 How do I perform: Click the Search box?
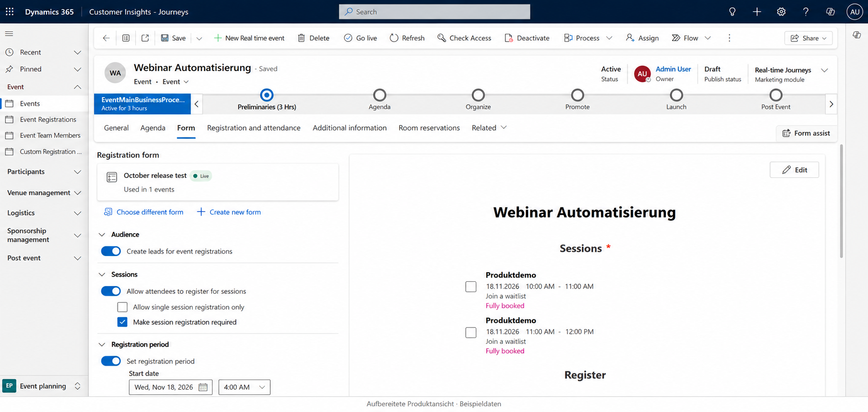click(434, 11)
